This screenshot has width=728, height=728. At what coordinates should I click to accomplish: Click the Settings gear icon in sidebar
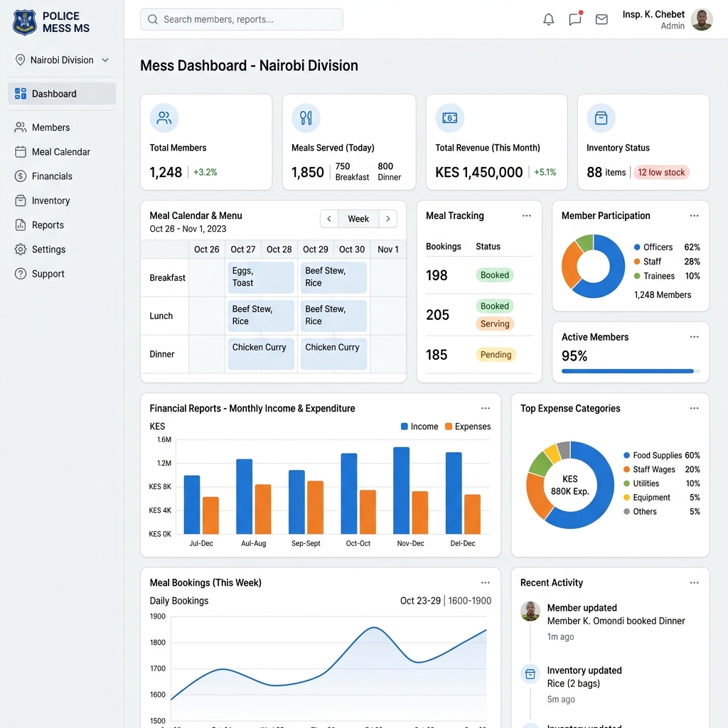tap(21, 250)
